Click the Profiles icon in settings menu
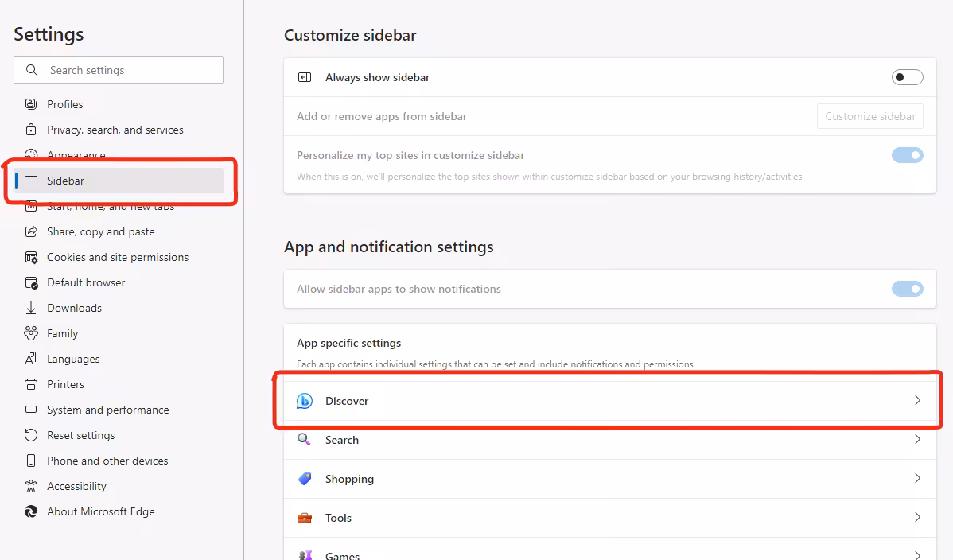The image size is (953, 560). coord(31,104)
